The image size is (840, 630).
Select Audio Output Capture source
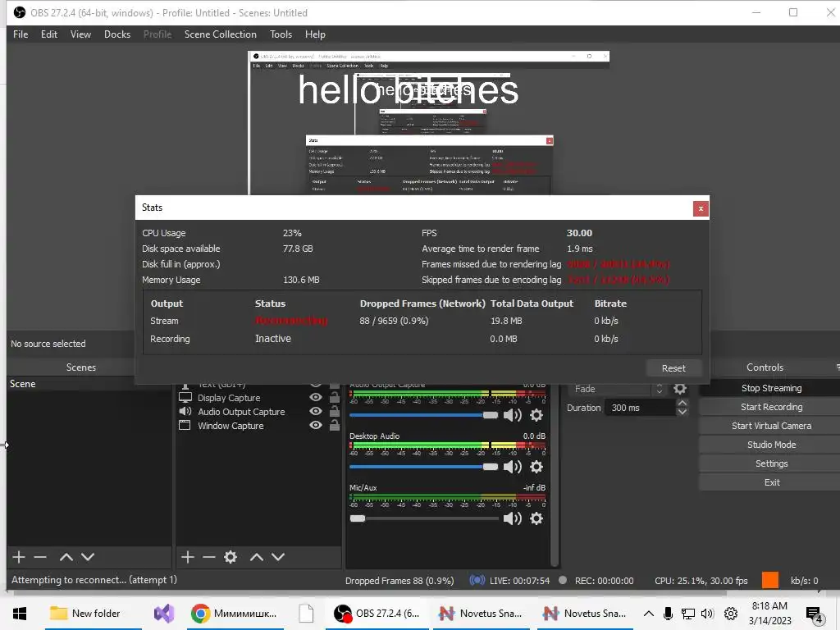pyautogui.click(x=241, y=412)
